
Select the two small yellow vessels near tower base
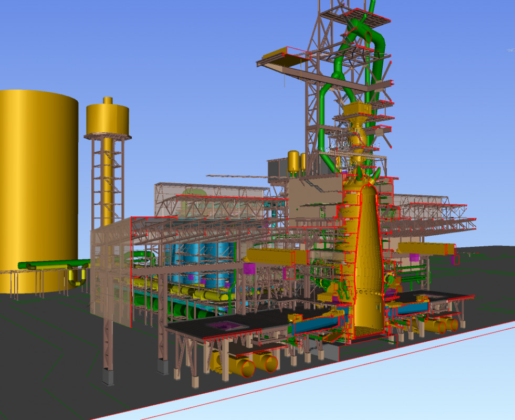(x=297, y=162)
